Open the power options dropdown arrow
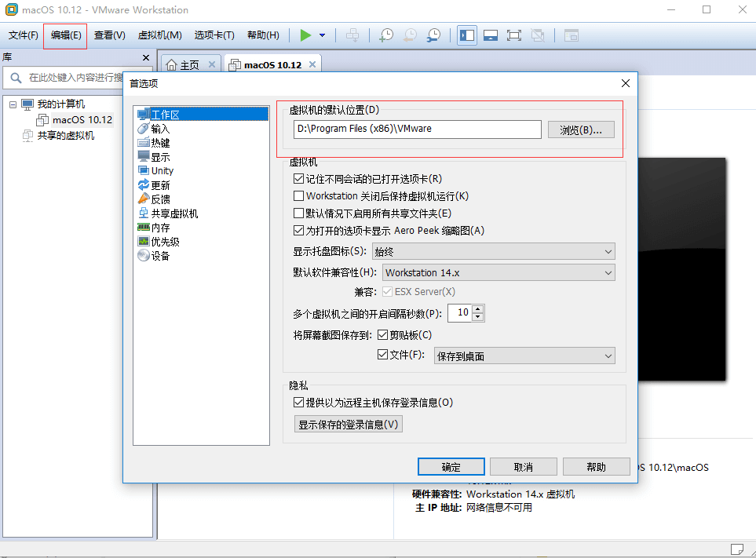This screenshot has height=558, width=756. pos(322,35)
